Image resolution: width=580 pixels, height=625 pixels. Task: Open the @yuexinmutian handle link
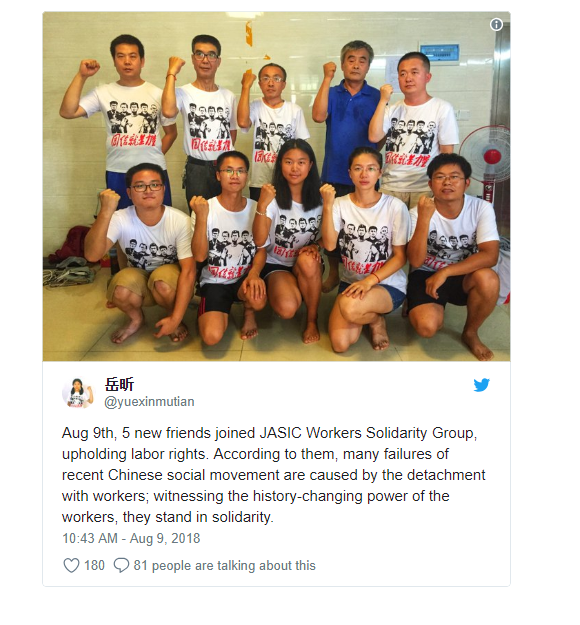tap(149, 401)
